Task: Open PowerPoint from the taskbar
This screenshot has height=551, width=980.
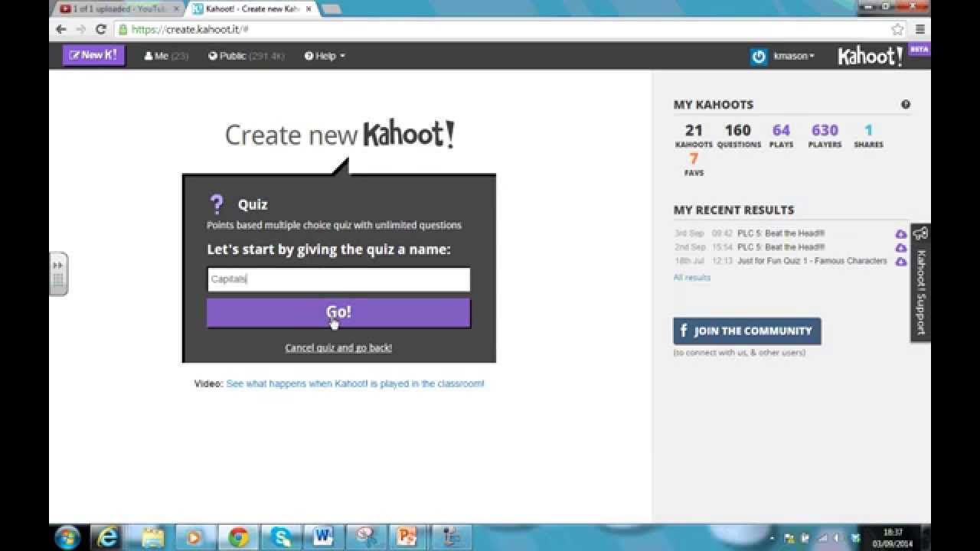Action: (407, 537)
